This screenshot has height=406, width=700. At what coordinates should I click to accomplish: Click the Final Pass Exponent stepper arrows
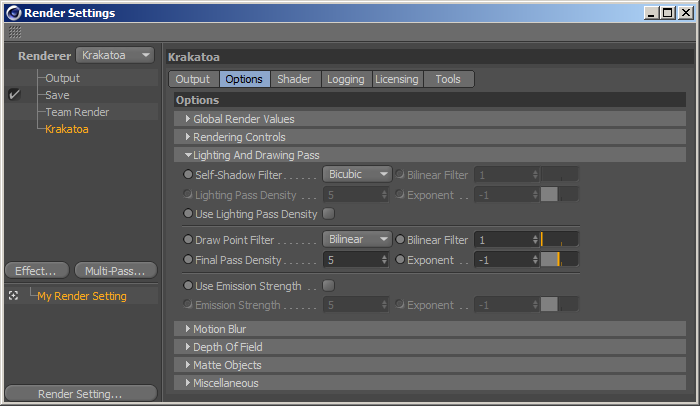pyautogui.click(x=535, y=260)
